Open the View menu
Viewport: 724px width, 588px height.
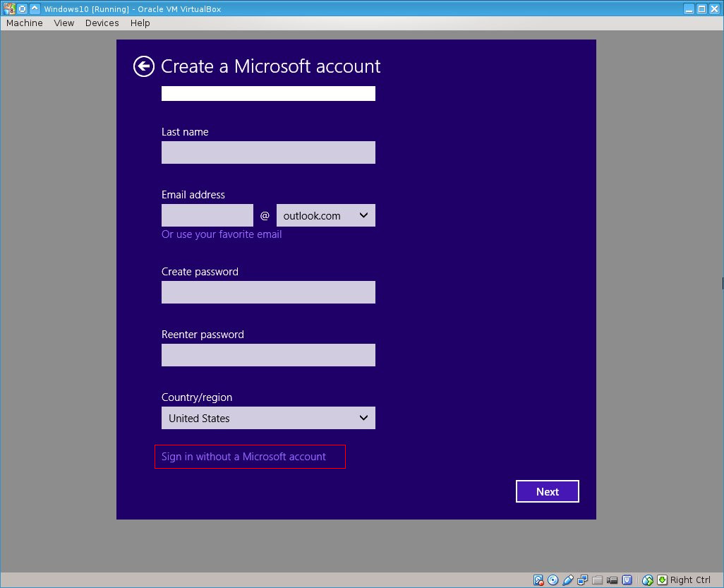[x=64, y=23]
